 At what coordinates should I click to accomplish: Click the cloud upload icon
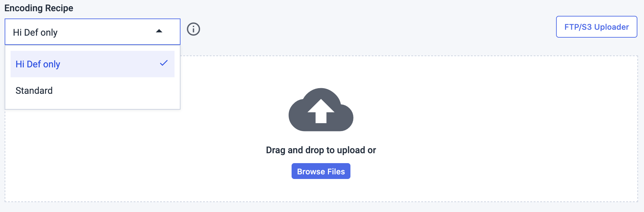click(321, 110)
